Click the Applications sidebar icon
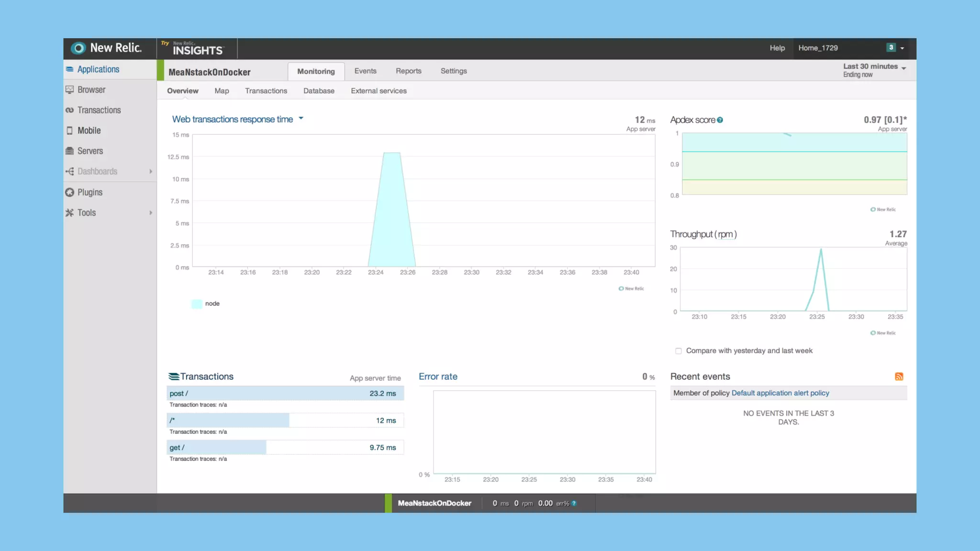 (x=70, y=69)
